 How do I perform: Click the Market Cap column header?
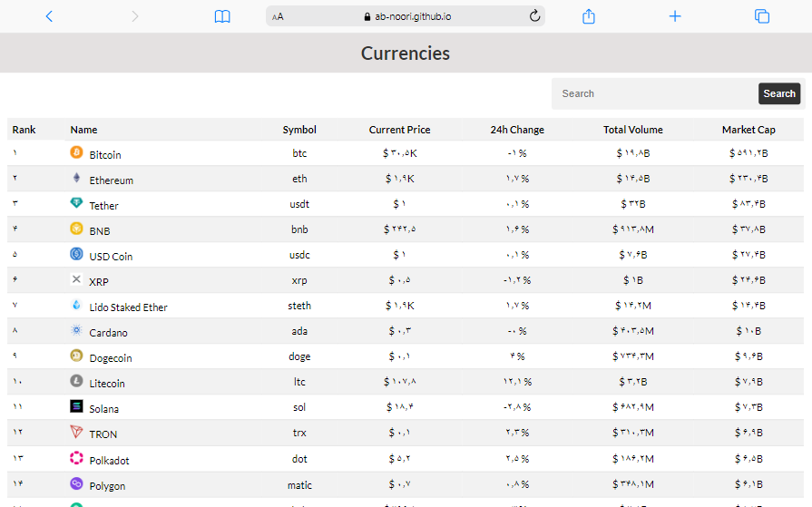pyautogui.click(x=748, y=130)
